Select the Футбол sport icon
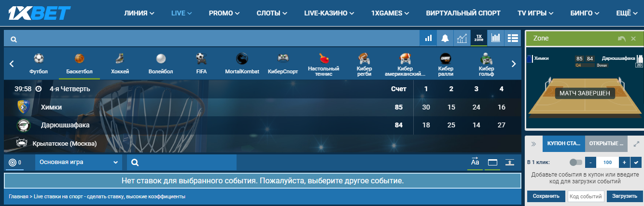Screen dimensions: 644x206 click(39, 59)
